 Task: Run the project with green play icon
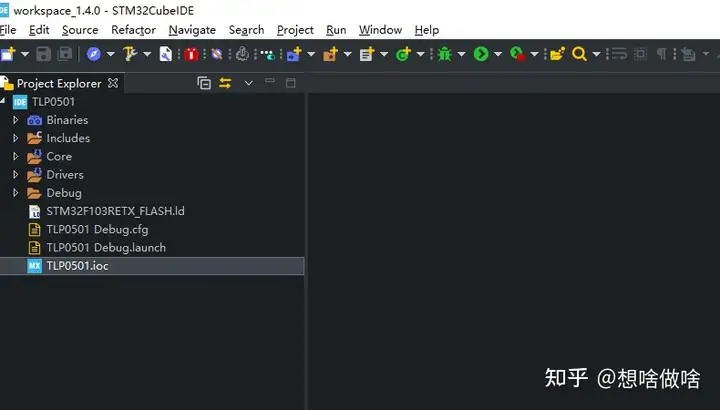tap(481, 54)
